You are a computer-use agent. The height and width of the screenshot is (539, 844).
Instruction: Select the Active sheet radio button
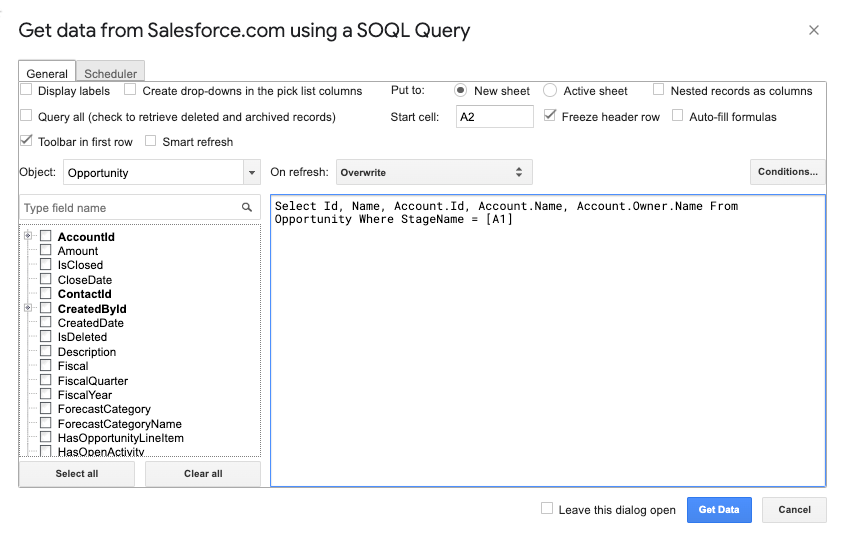pos(550,91)
